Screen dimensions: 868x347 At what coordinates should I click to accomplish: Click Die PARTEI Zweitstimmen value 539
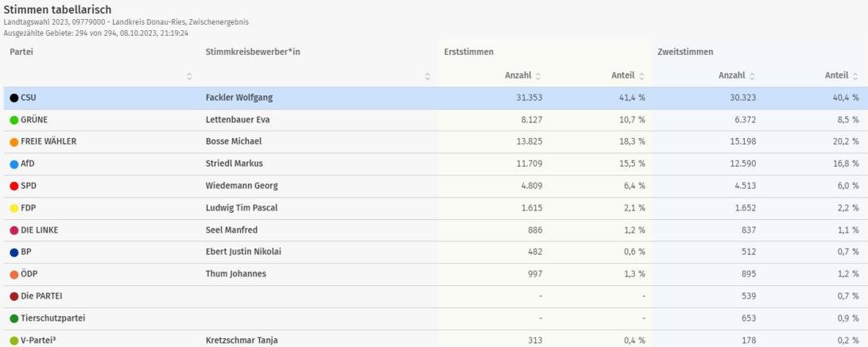click(749, 297)
